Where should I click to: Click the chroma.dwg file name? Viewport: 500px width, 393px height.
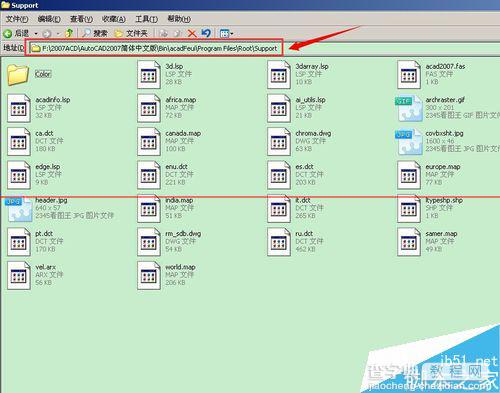(x=313, y=133)
